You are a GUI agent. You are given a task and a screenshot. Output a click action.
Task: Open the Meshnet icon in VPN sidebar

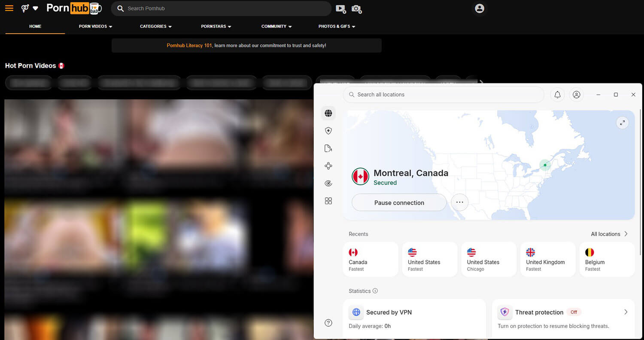[x=328, y=166]
